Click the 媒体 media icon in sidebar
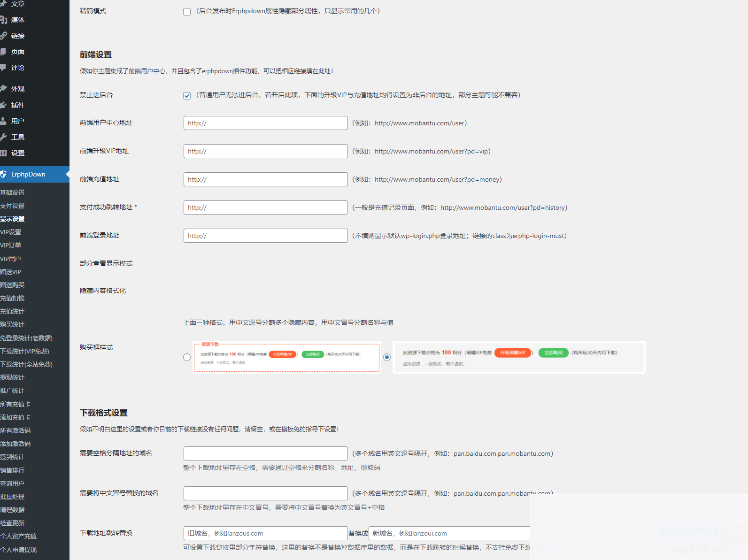The image size is (748, 560). tap(4, 20)
